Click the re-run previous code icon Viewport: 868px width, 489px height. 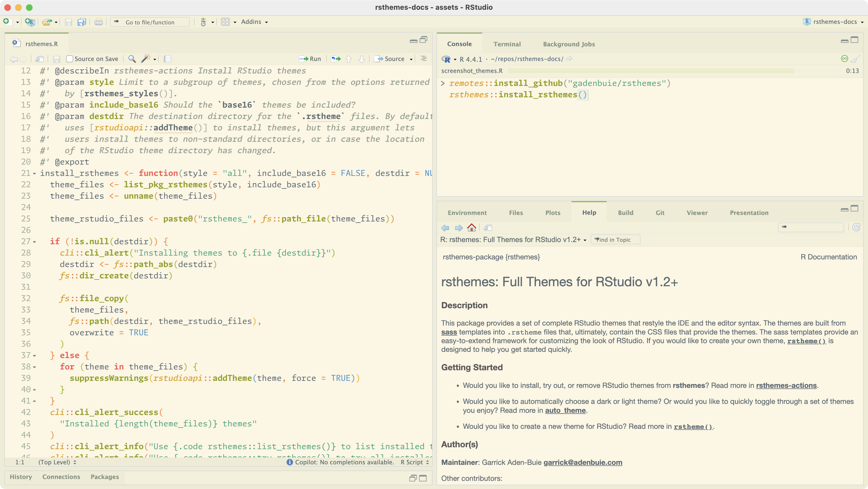[x=336, y=59]
